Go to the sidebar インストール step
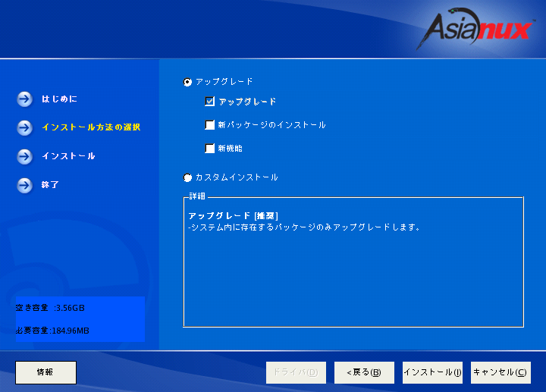 point(68,156)
